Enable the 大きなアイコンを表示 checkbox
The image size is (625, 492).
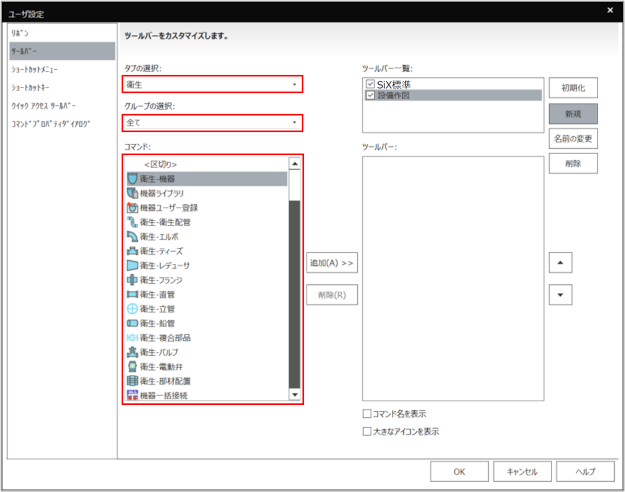367,432
